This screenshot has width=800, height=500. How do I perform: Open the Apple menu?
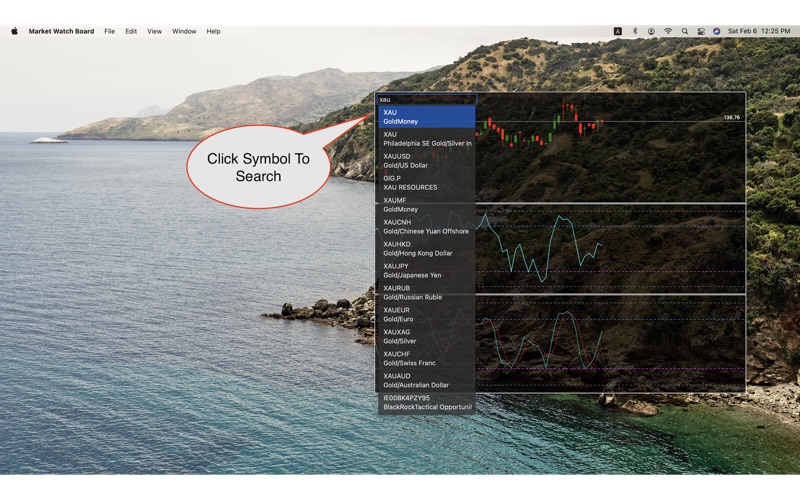(x=14, y=31)
